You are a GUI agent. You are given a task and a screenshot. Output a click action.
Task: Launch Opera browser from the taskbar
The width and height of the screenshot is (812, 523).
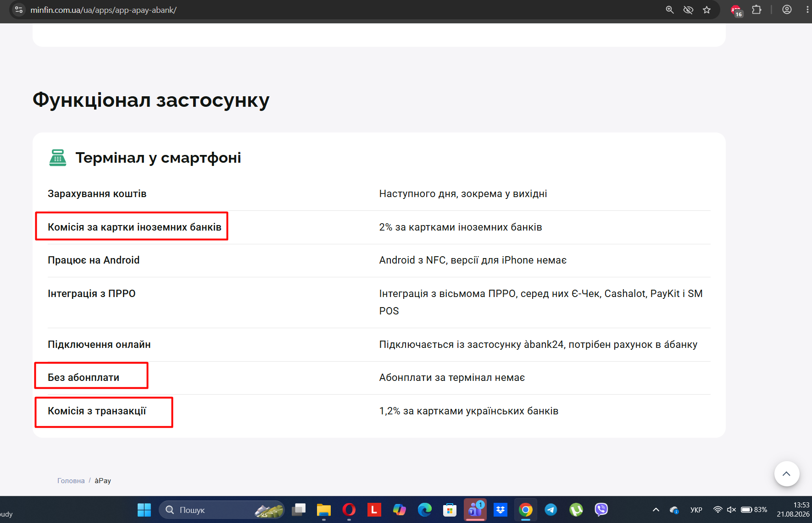[x=349, y=510]
